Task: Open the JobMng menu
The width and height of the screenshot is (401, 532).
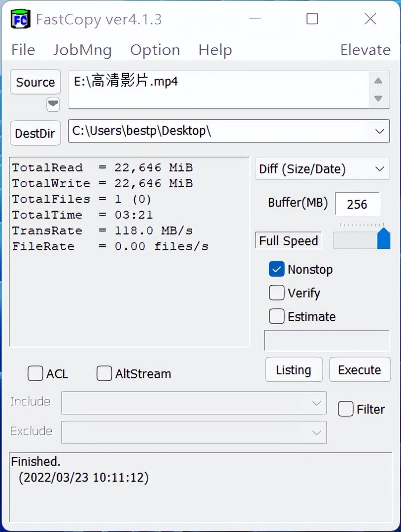Action: (82, 49)
